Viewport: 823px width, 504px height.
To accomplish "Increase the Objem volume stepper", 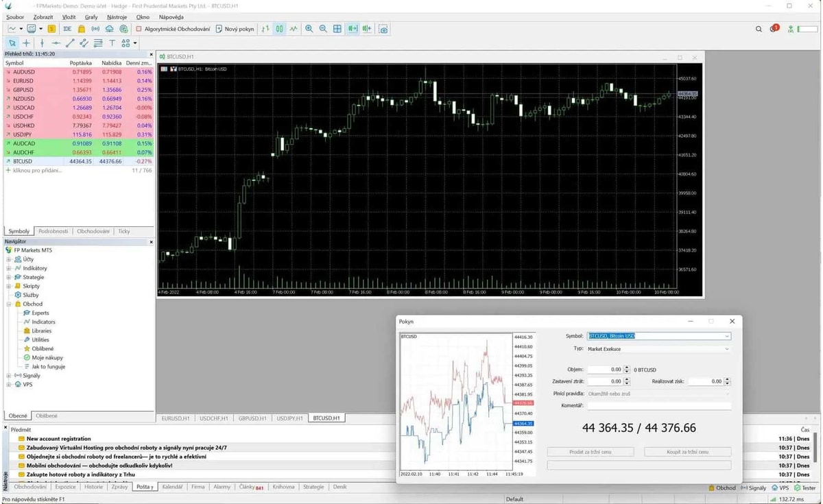I will coord(627,368).
